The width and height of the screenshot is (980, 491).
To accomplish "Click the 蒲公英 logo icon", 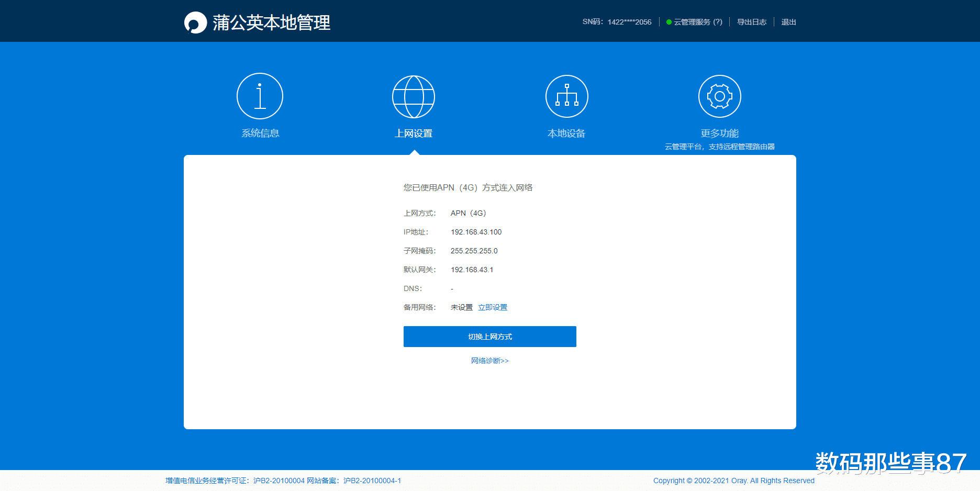I will pyautogui.click(x=196, y=23).
